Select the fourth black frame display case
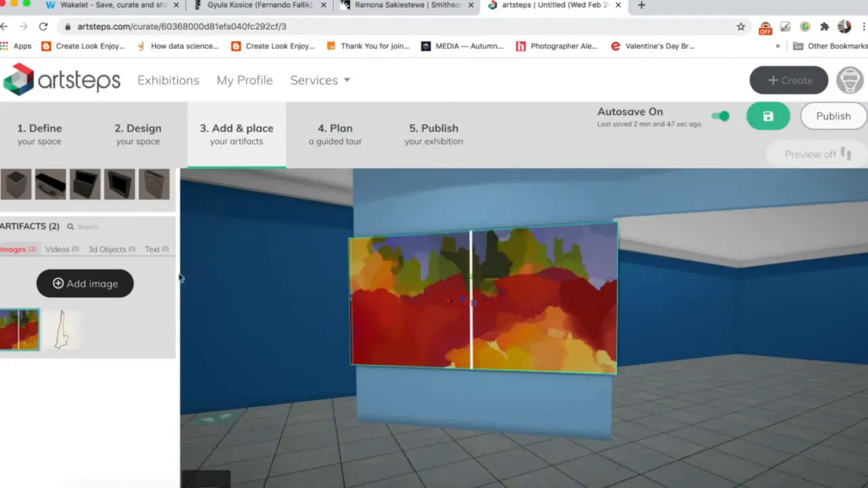Screen dimensions: 868x488 (120, 184)
